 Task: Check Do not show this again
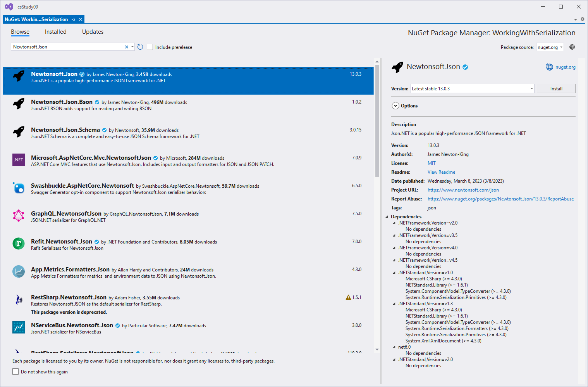(15, 371)
